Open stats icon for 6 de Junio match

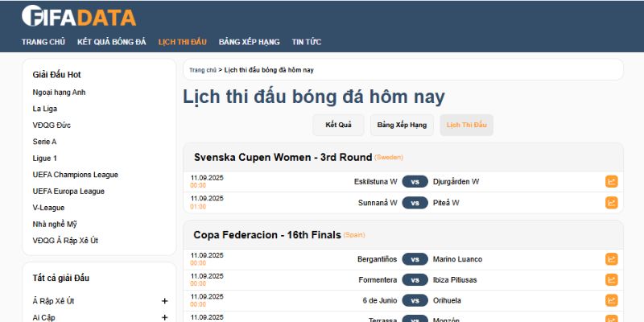click(611, 300)
